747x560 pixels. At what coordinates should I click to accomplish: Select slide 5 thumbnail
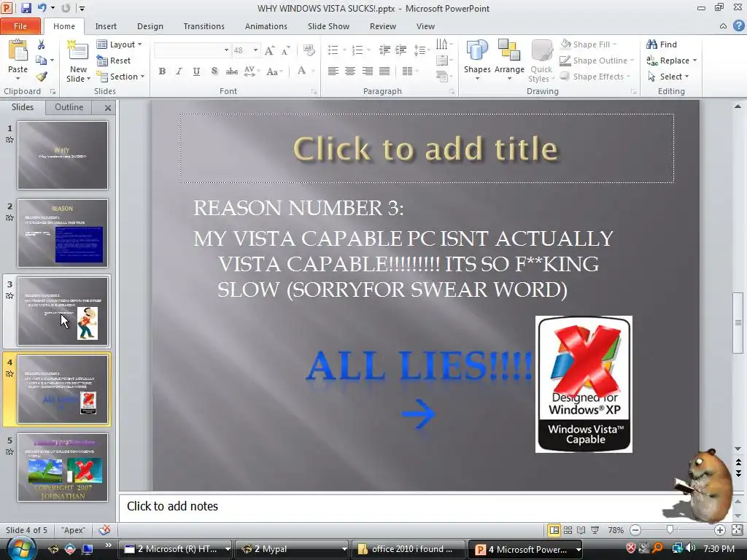(x=63, y=467)
